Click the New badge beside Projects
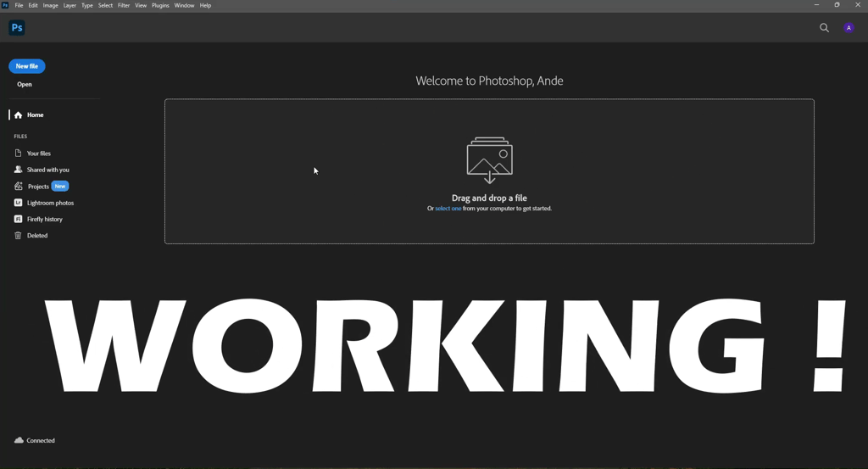This screenshot has height=469, width=868. click(x=60, y=186)
